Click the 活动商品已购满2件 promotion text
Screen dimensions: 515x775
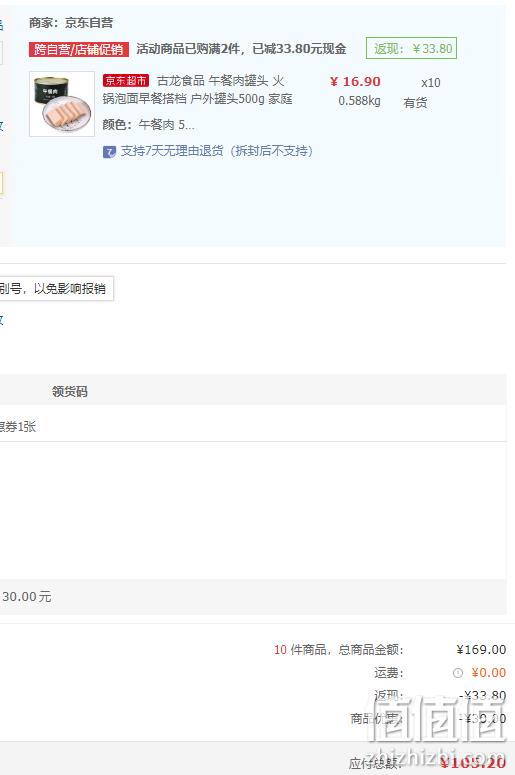[x=241, y=49]
